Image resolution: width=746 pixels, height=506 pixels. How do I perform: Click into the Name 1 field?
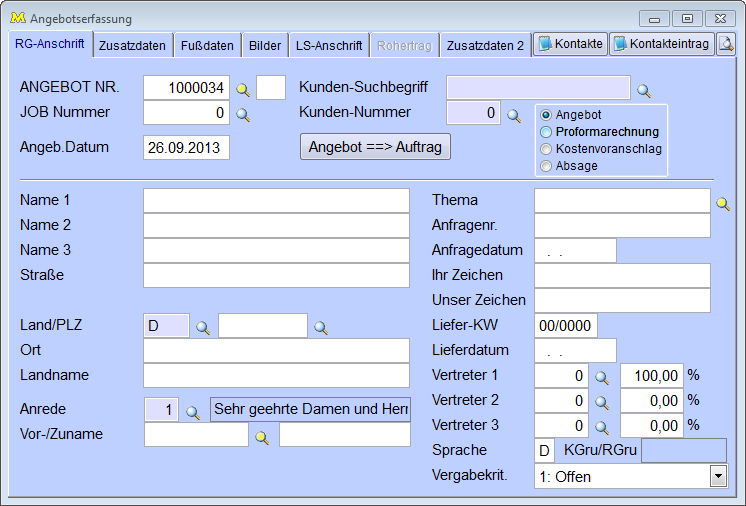coord(276,201)
